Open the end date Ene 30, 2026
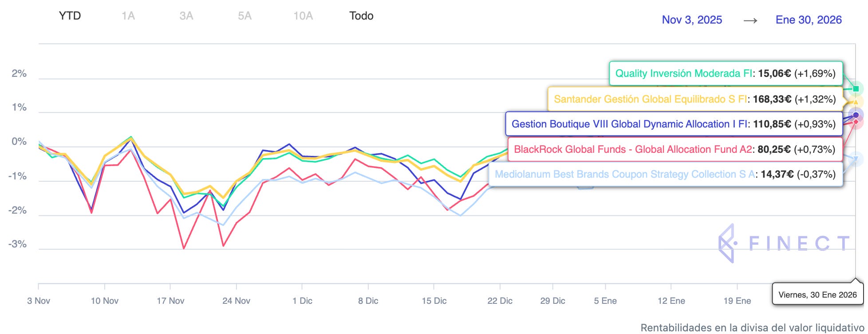This screenshot has height=334, width=868. point(809,20)
